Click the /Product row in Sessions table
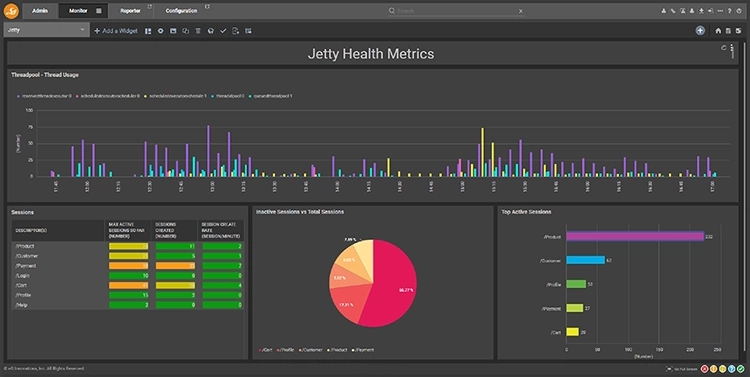 [x=128, y=246]
